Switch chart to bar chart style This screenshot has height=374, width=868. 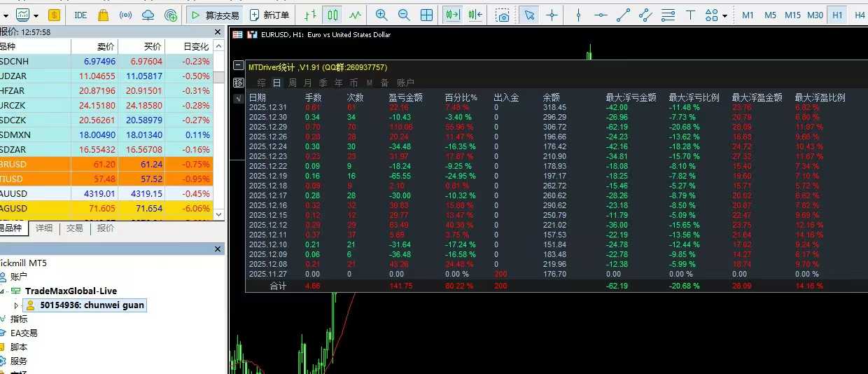coord(310,15)
